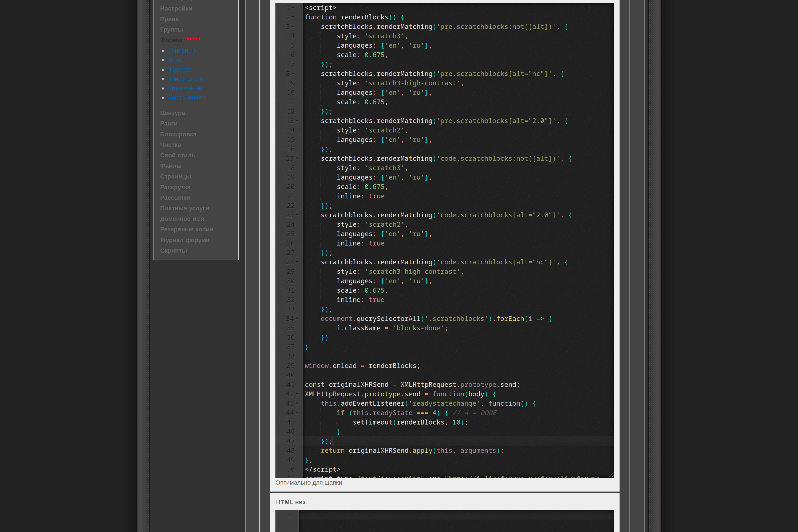
Task: Open the Основные forms submenu link
Action: [x=181, y=51]
